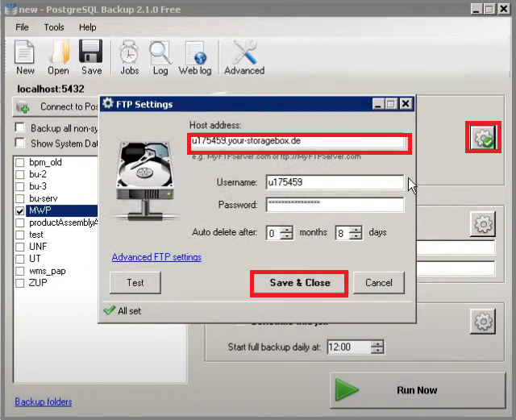Click the Password input field
516x420 pixels.
click(335, 205)
